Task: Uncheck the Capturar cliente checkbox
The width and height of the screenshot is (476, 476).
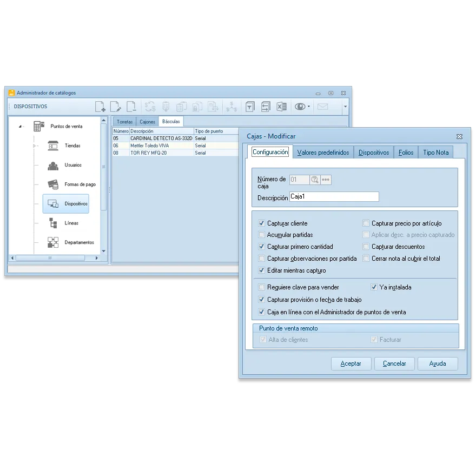Action: tap(262, 223)
